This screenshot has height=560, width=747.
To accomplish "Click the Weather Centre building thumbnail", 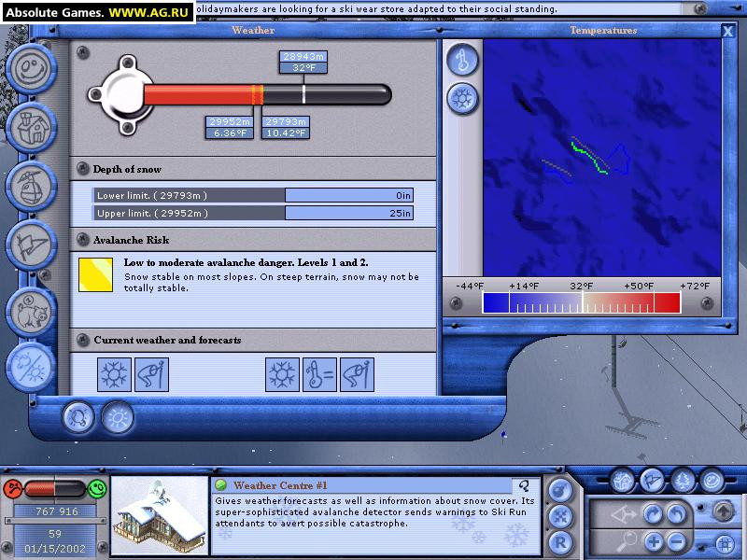I will click(159, 516).
